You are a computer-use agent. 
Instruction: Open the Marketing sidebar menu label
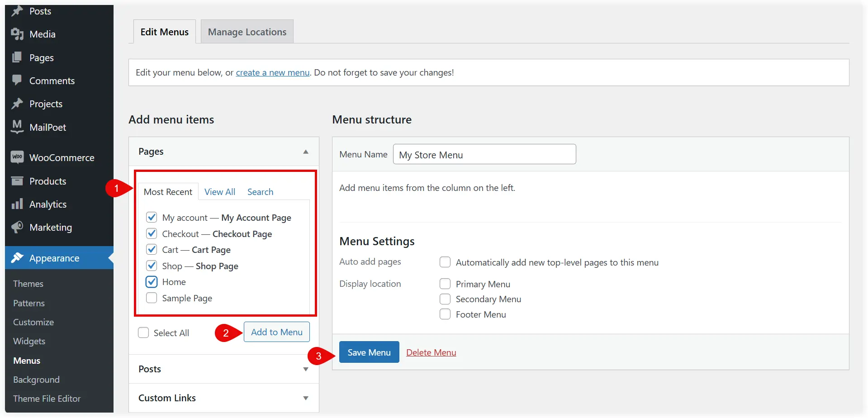(51, 227)
